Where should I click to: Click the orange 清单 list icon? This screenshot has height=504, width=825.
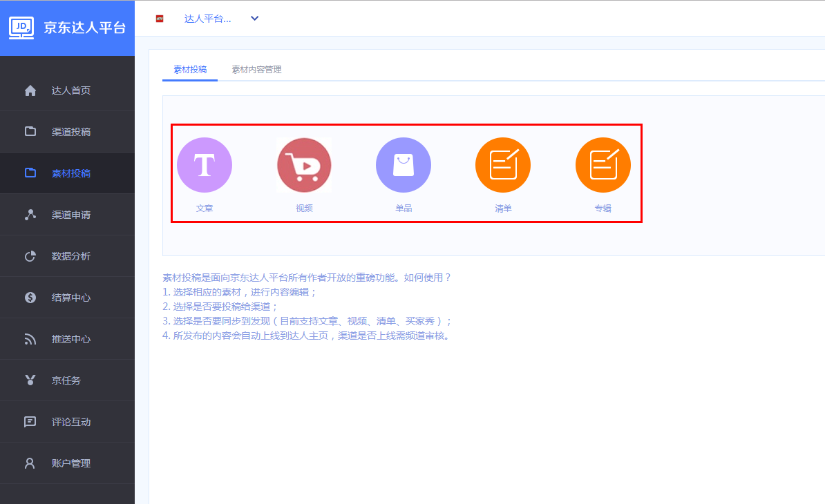tap(503, 165)
